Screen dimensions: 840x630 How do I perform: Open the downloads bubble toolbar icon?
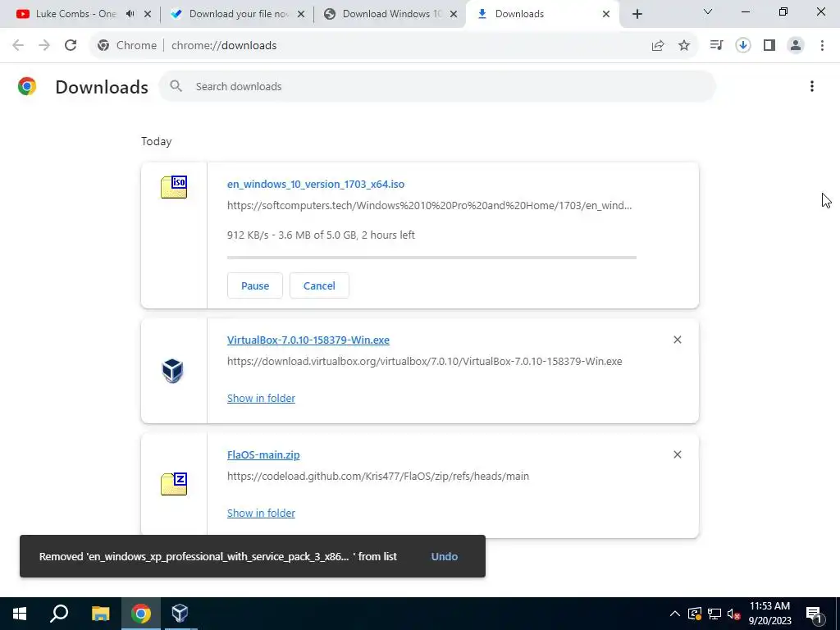tap(742, 46)
